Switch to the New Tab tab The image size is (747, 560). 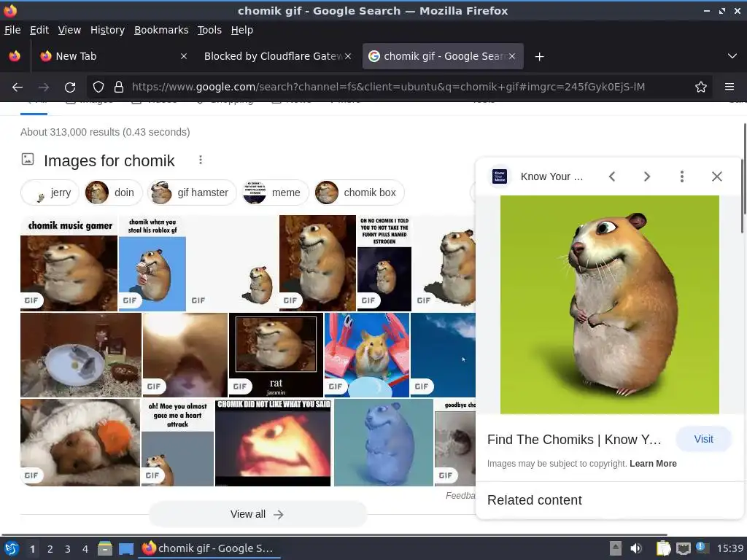pos(112,56)
